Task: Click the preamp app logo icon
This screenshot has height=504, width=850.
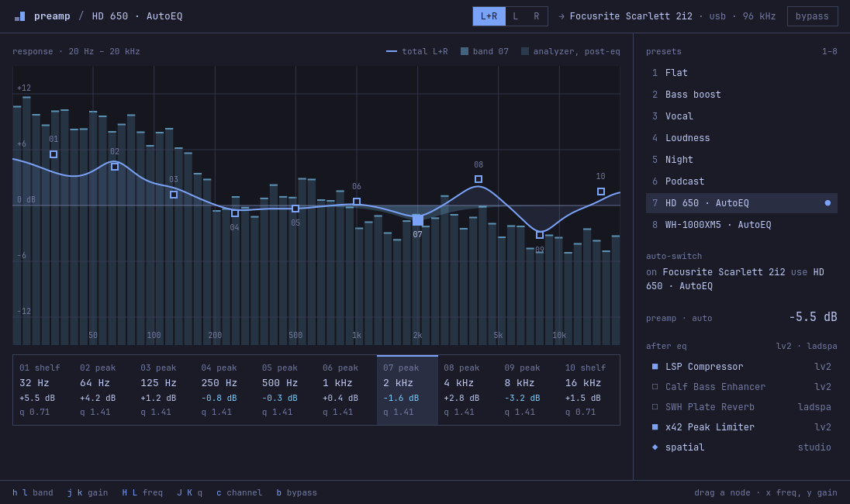Action: 19,16
